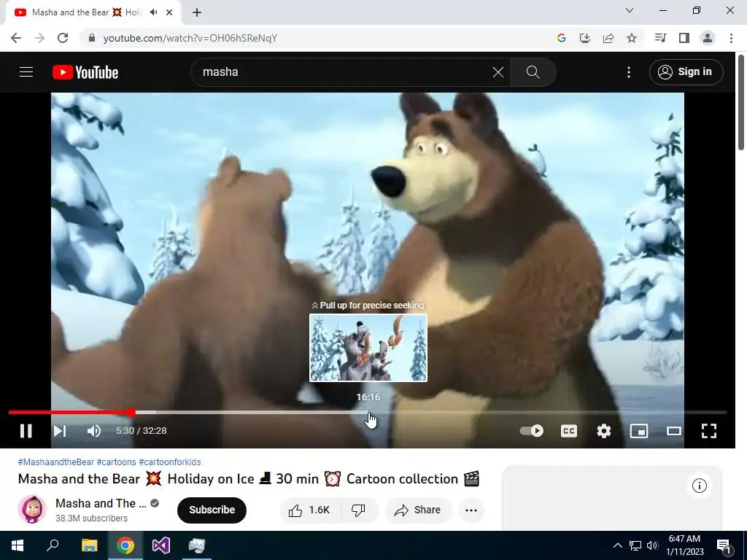Go forward in browser
The image size is (747, 560).
click(x=39, y=38)
